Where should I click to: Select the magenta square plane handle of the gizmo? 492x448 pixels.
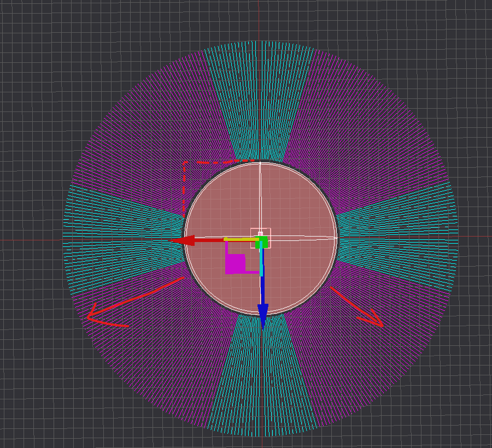click(x=235, y=264)
